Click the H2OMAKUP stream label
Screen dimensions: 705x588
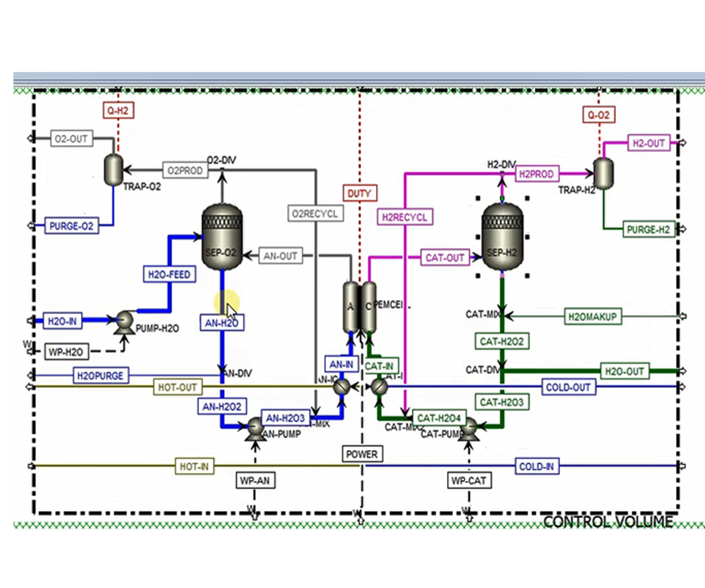coord(592,317)
